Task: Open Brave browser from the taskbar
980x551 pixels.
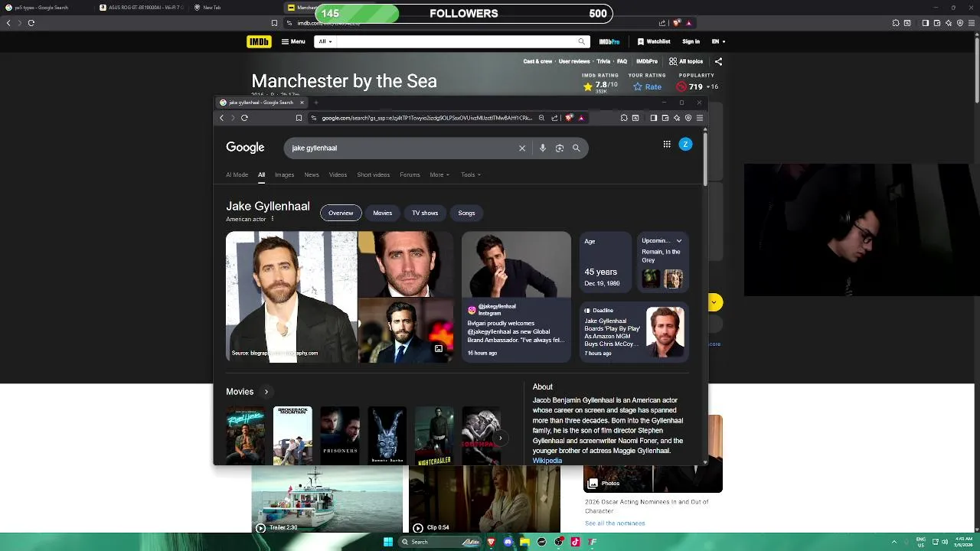Action: [491, 542]
